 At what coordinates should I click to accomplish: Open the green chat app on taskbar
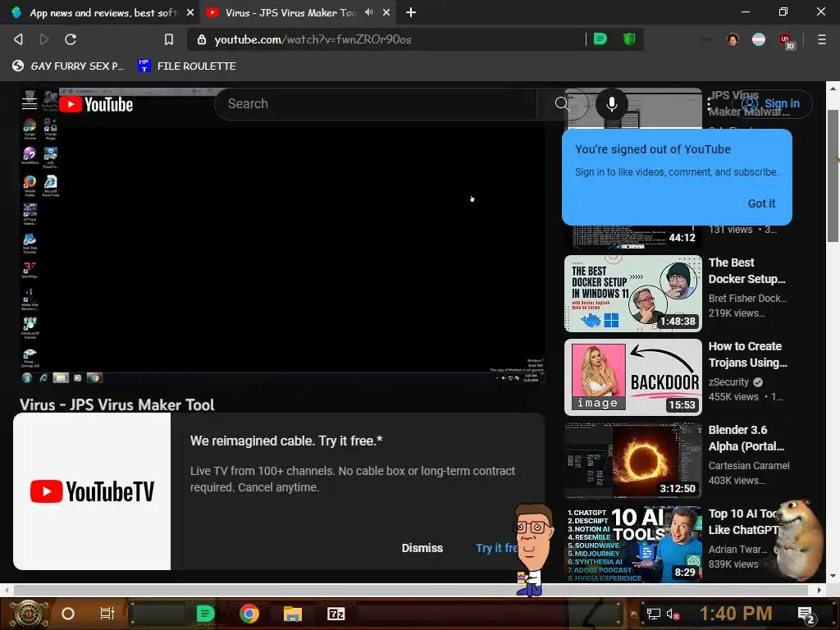pyautogui.click(x=205, y=614)
